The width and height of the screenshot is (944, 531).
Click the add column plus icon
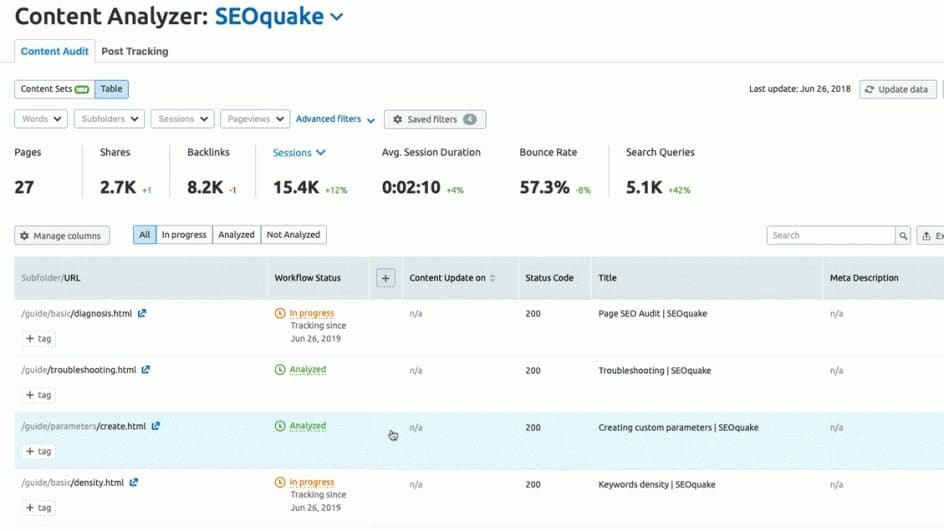pyautogui.click(x=385, y=278)
